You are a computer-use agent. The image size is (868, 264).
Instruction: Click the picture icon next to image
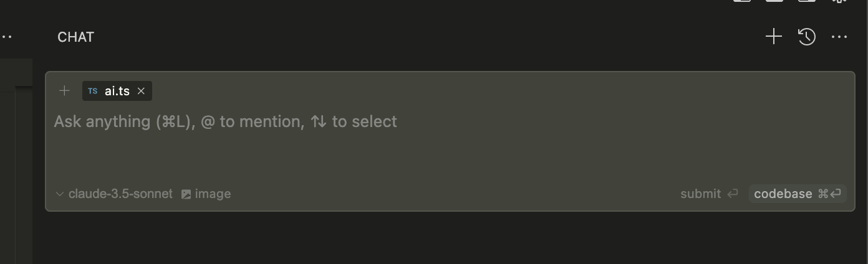point(186,194)
